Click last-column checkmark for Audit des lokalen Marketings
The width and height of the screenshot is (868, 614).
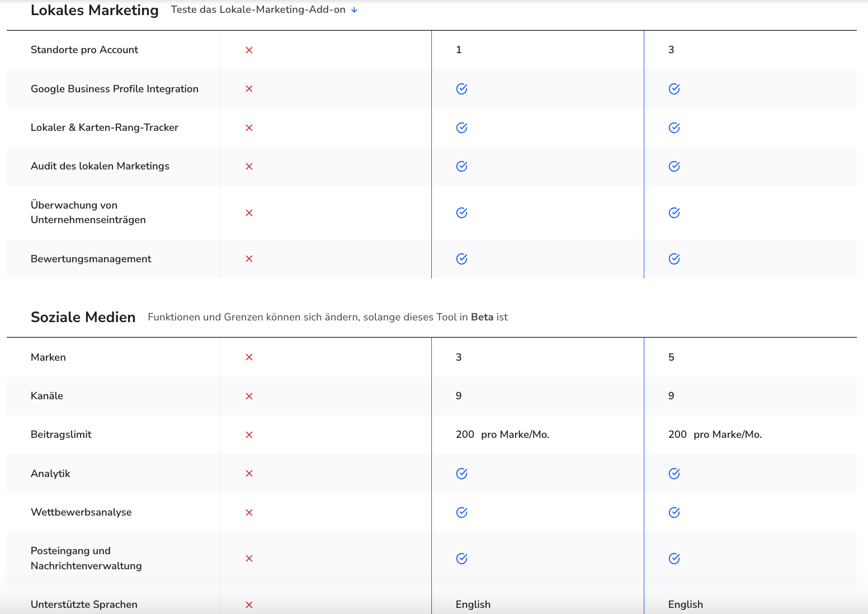[674, 167]
